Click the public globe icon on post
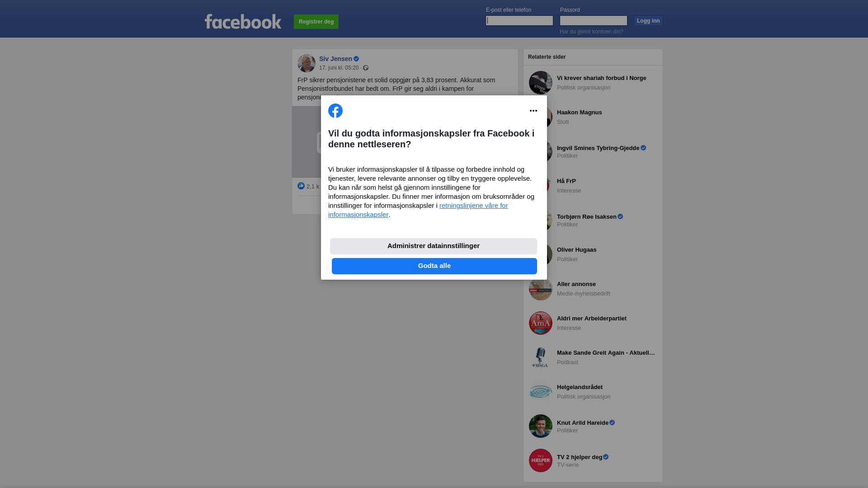Viewport: 868px width, 488px height. (366, 68)
